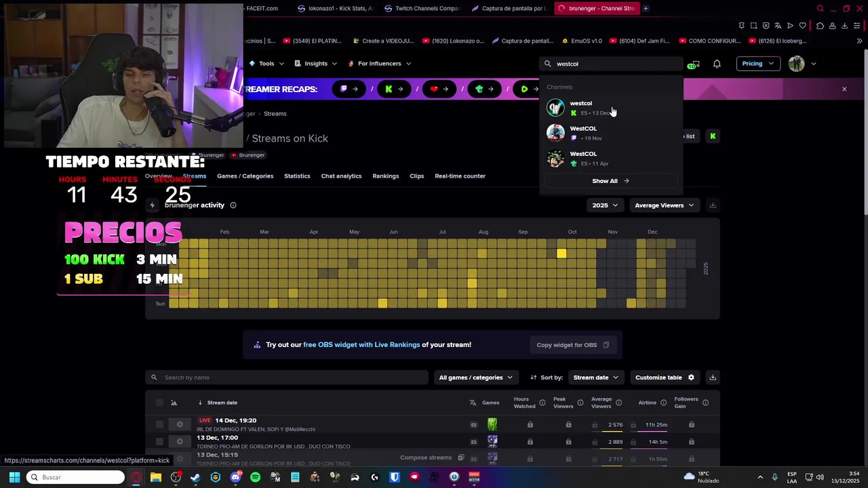Screen dimensions: 868x488
Task: Download the activity chart data
Action: (713, 205)
